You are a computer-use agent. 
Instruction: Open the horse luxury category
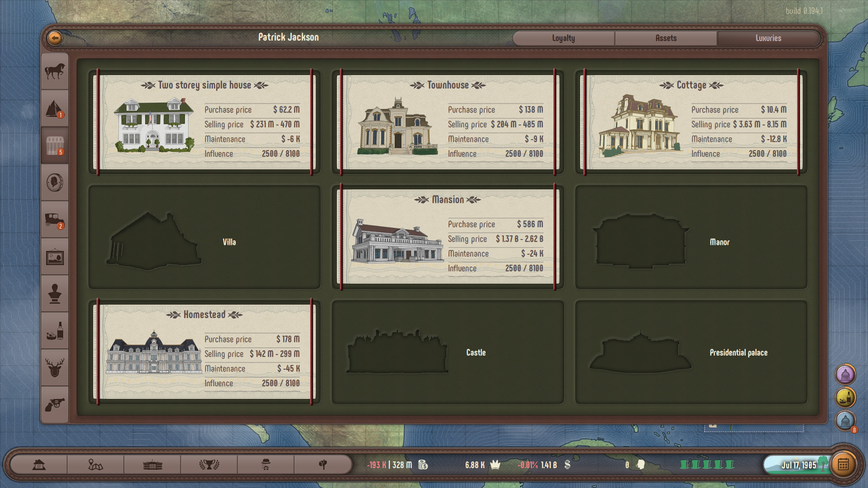click(x=55, y=71)
